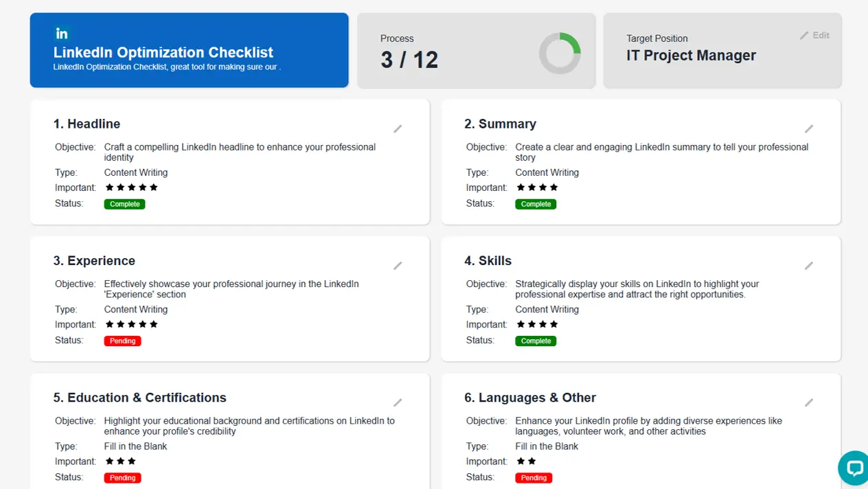
Task: Click the circular progress donut chart
Action: coord(560,54)
